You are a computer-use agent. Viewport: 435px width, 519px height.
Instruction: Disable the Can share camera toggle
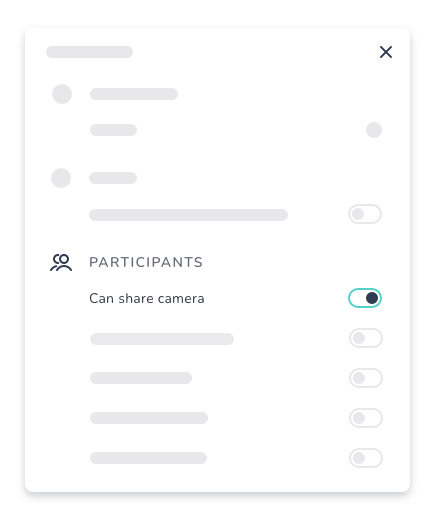[x=365, y=298]
